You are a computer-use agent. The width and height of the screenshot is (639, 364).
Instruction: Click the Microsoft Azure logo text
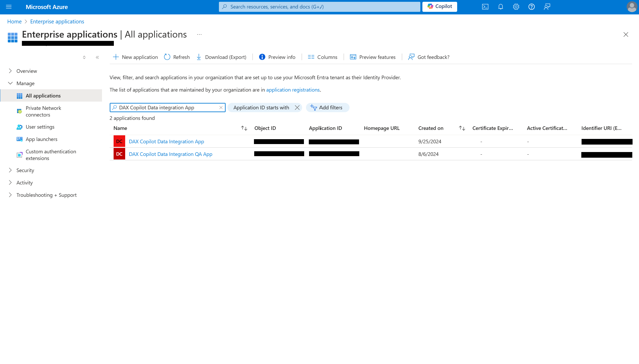47,7
